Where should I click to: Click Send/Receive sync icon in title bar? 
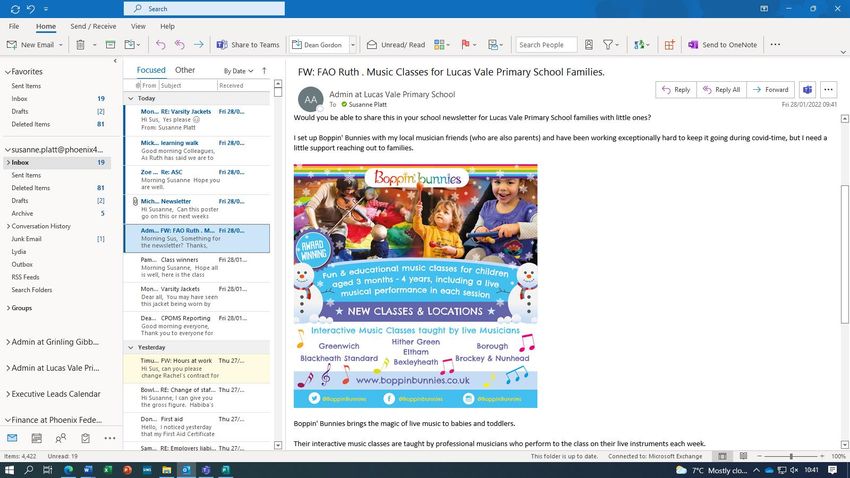pos(15,9)
